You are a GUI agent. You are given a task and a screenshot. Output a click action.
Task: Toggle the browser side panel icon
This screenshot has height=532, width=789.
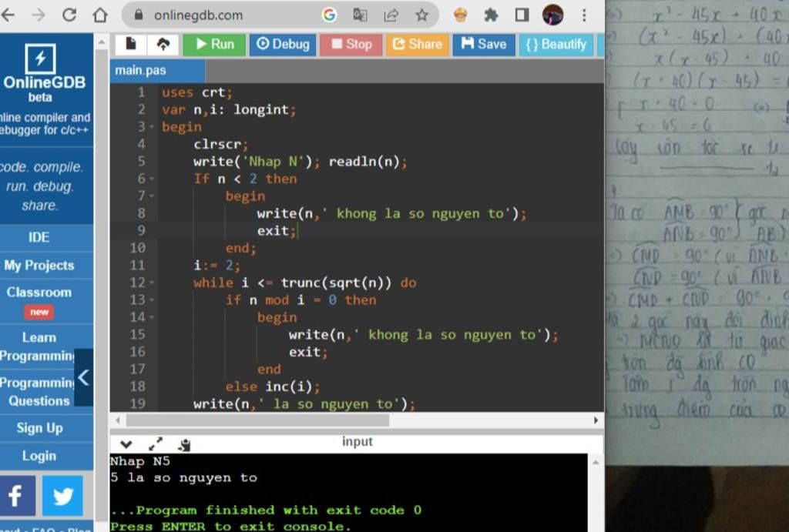point(522,15)
